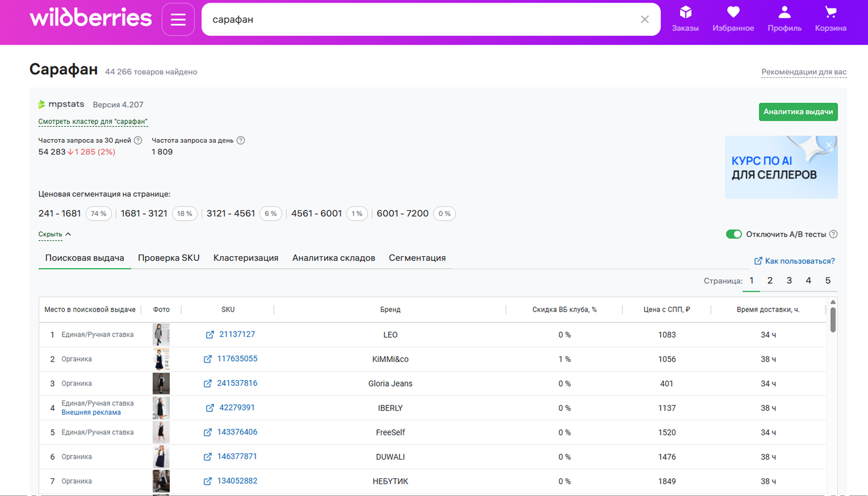Screen dimensions: 868x496
Task: Click price segment 4561 - 6001
Action: [329, 214]
